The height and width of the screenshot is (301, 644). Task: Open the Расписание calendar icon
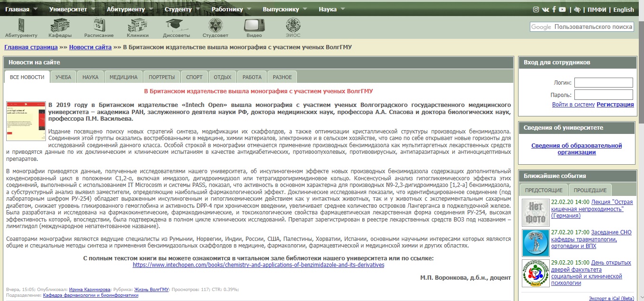pos(99,25)
